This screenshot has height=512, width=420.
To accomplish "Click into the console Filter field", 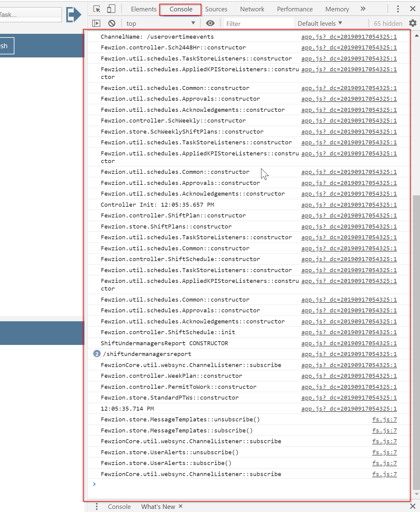I will (x=258, y=24).
